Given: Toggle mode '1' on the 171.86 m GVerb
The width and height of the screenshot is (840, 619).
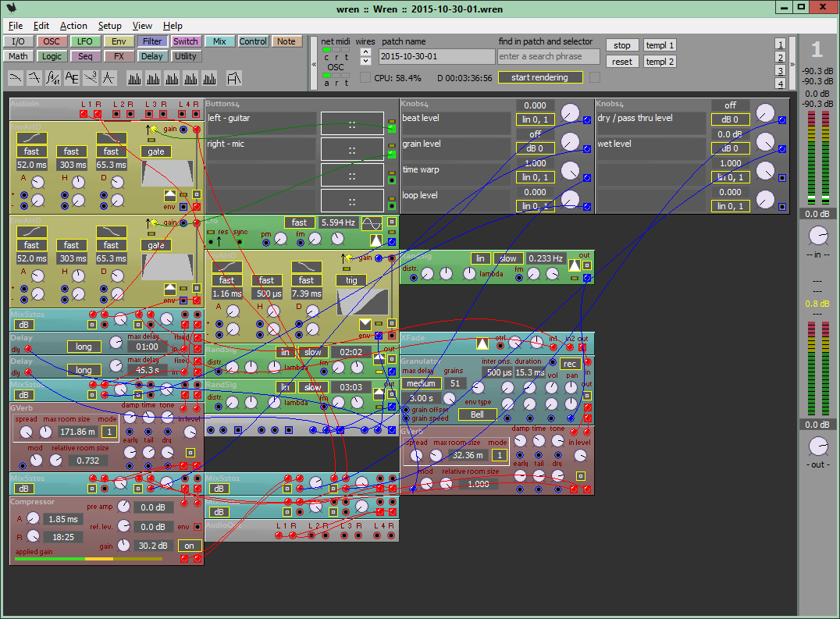Looking at the screenshot, I should coord(109,432).
